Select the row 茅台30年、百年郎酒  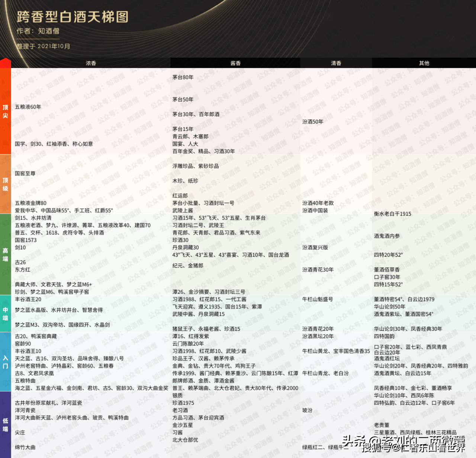point(196,114)
